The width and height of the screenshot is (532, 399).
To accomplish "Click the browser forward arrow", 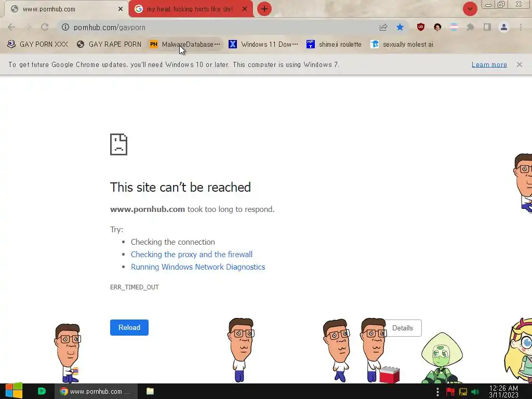I will click(x=28, y=27).
